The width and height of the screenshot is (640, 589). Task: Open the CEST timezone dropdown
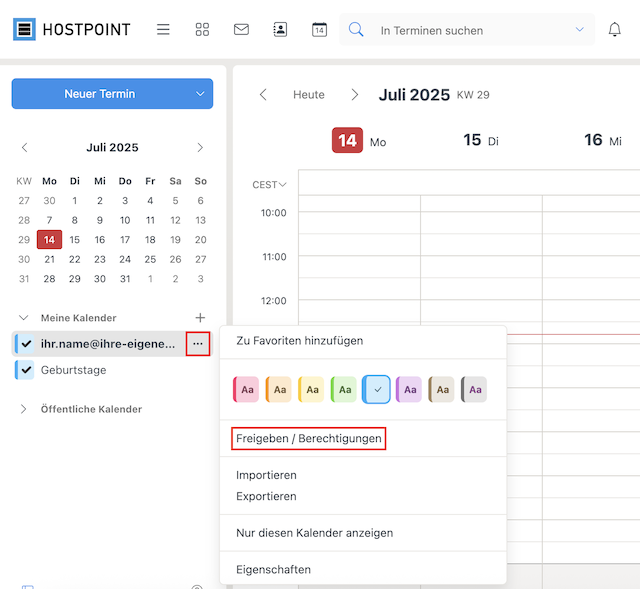[x=269, y=185]
